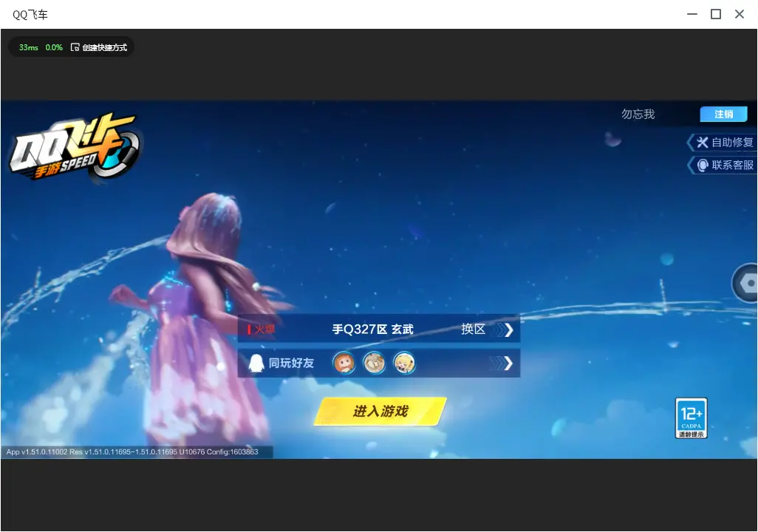The image size is (758, 532).
Task: Click the QQ penguin icon beside 同玩好友
Action: click(x=256, y=364)
